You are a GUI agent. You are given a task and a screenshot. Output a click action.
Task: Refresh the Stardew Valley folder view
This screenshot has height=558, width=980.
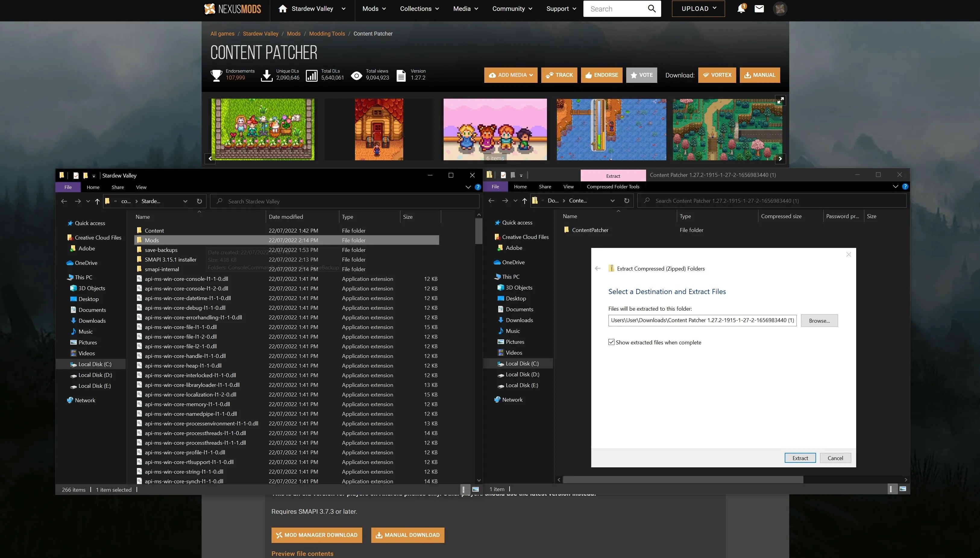click(199, 201)
